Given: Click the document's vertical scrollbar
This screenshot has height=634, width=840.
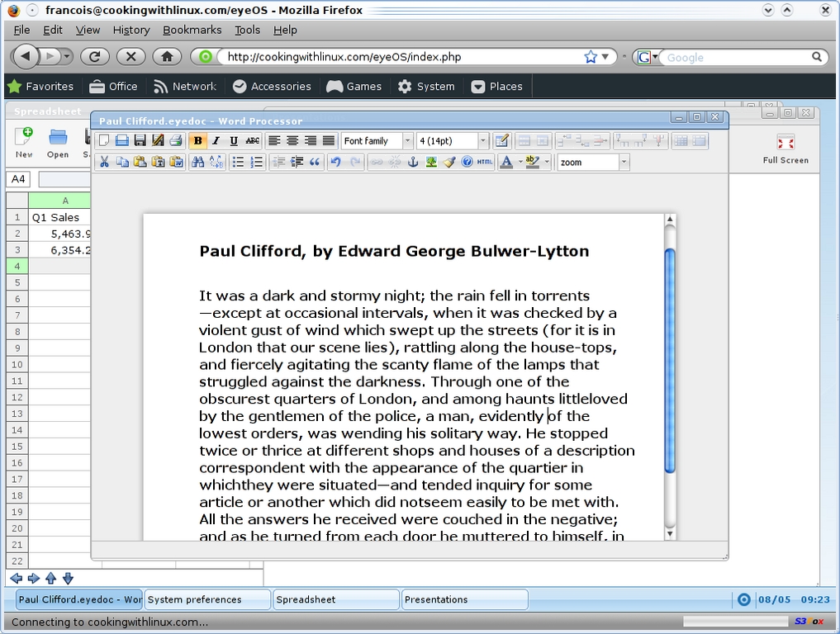Looking at the screenshot, I should point(670,359).
